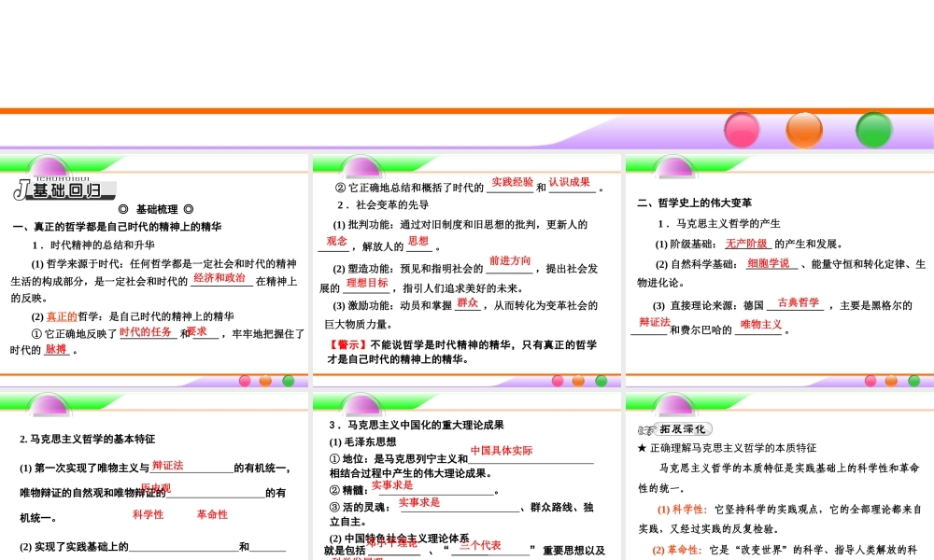Click the large orange ball in the header banner

coord(804,129)
